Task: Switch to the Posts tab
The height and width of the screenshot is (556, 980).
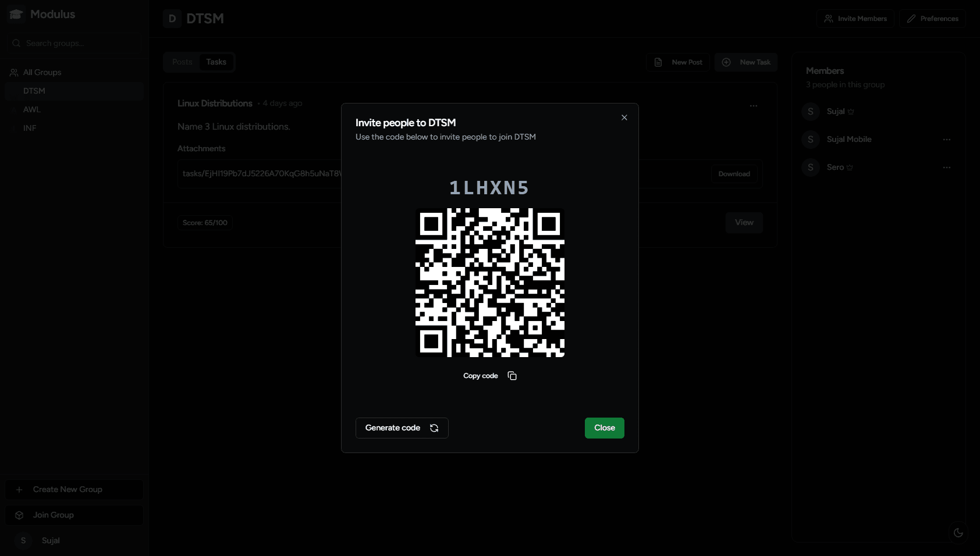Action: click(x=182, y=62)
